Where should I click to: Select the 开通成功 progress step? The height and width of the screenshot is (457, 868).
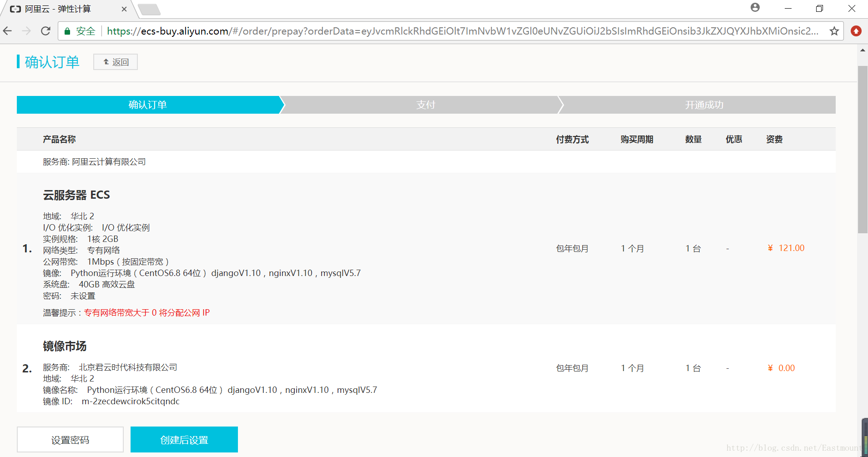point(704,105)
